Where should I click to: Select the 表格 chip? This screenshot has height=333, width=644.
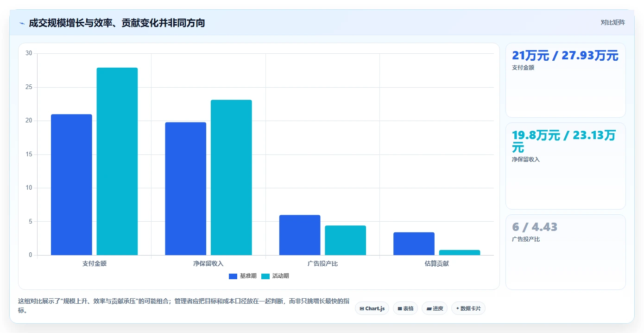[x=405, y=308]
